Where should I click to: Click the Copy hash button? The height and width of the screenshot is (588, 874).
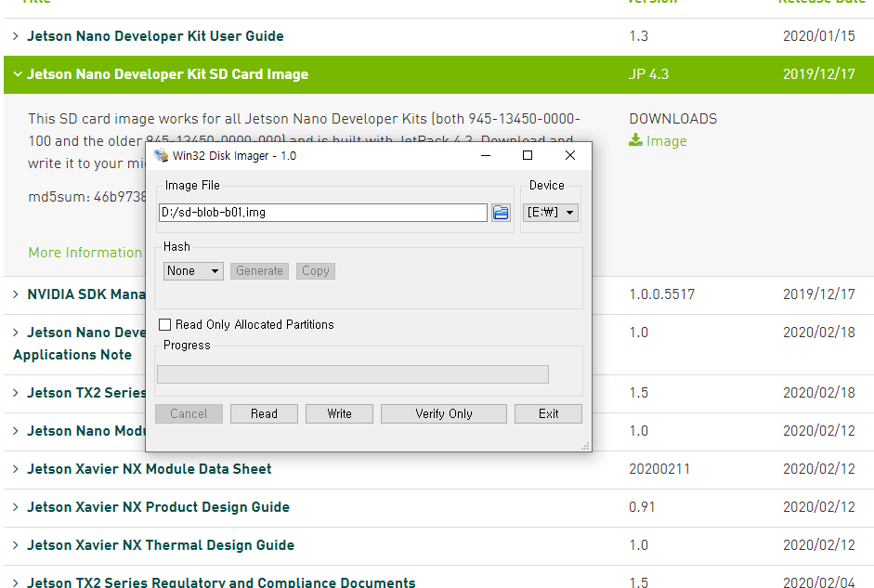(316, 271)
